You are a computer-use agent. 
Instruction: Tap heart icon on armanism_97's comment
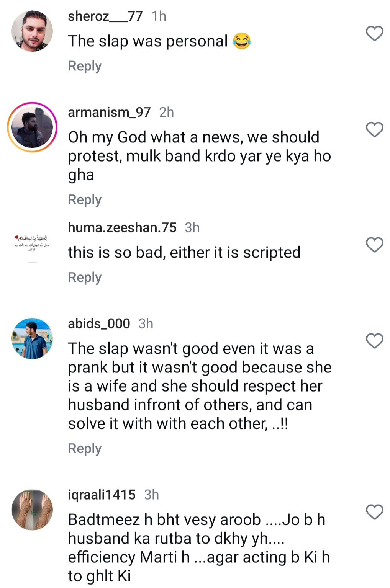click(374, 130)
